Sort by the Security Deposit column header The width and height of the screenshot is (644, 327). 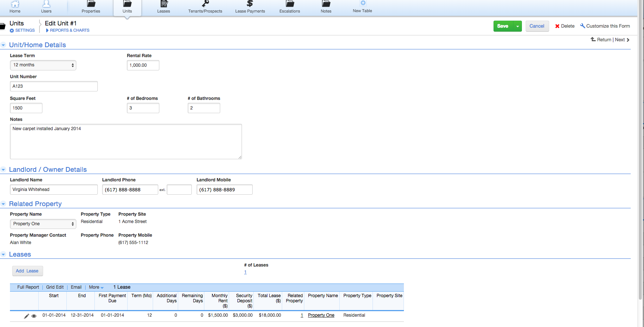(x=244, y=301)
